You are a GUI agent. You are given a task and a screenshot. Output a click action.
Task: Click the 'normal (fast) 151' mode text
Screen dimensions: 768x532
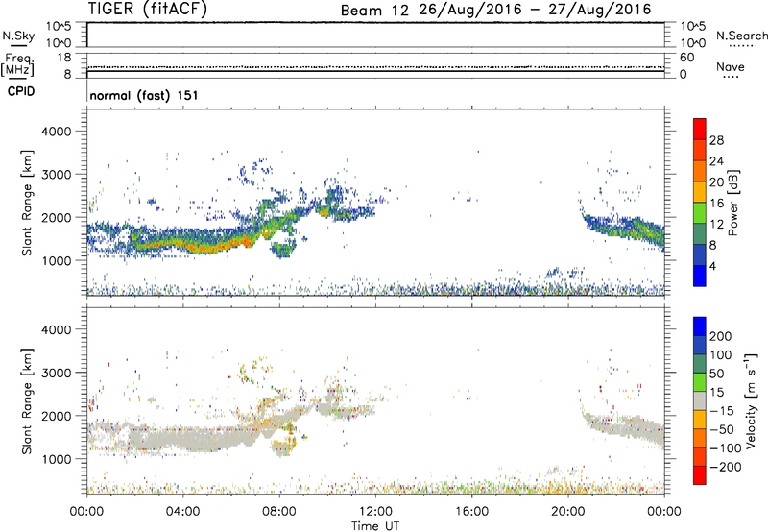point(144,95)
